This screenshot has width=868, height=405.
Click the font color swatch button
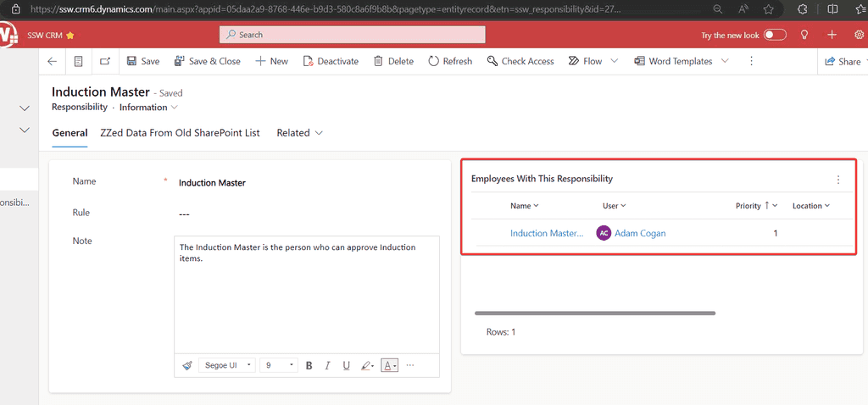point(389,365)
